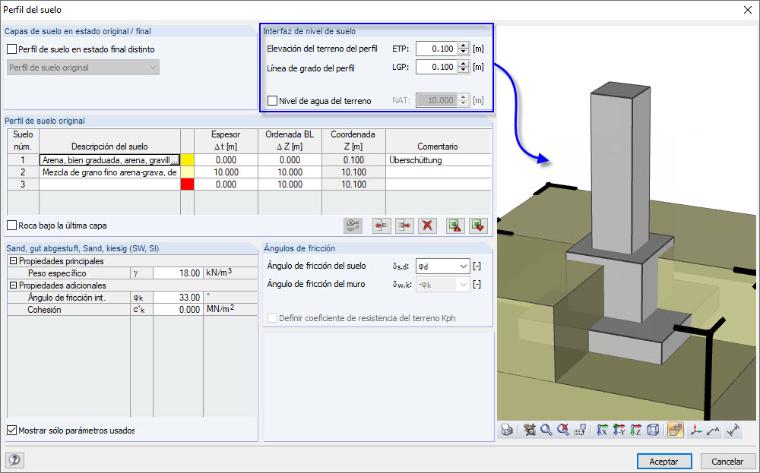Click magnifier icon with red X
The width and height of the screenshot is (760, 473).
[563, 430]
